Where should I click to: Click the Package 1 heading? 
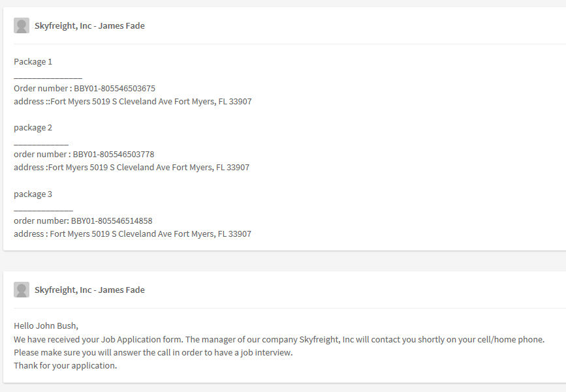(x=33, y=62)
